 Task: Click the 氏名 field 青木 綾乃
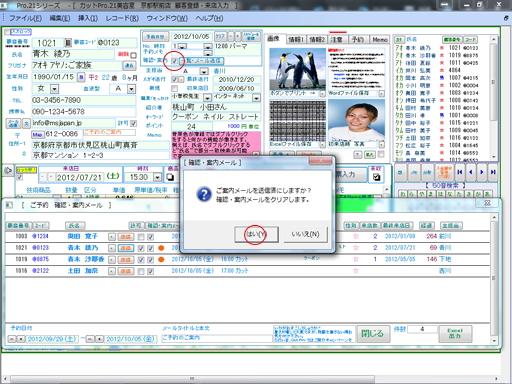[73, 54]
